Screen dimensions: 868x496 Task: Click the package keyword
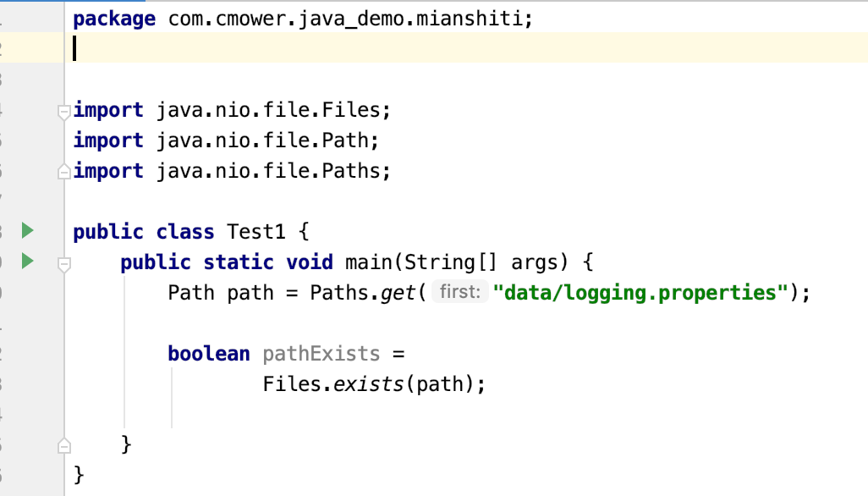tap(114, 19)
